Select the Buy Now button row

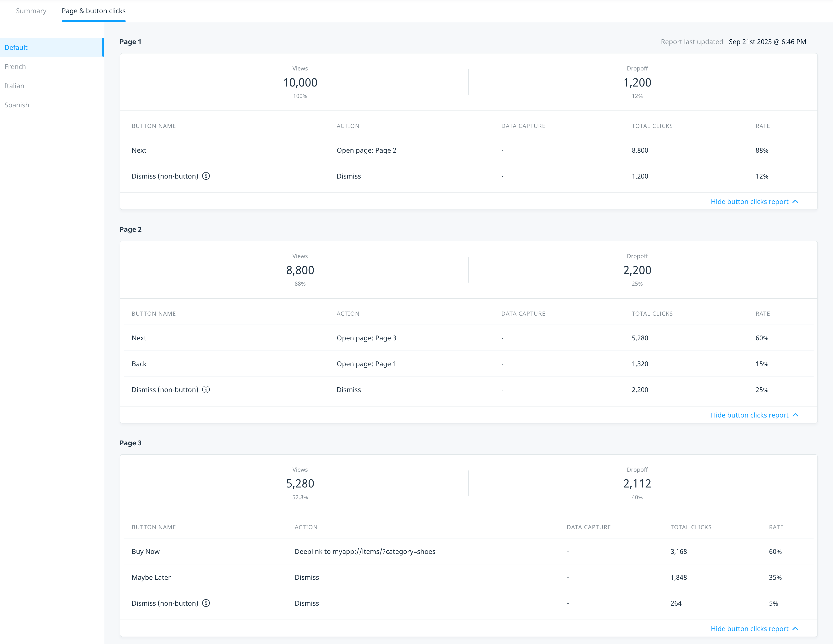coord(468,551)
